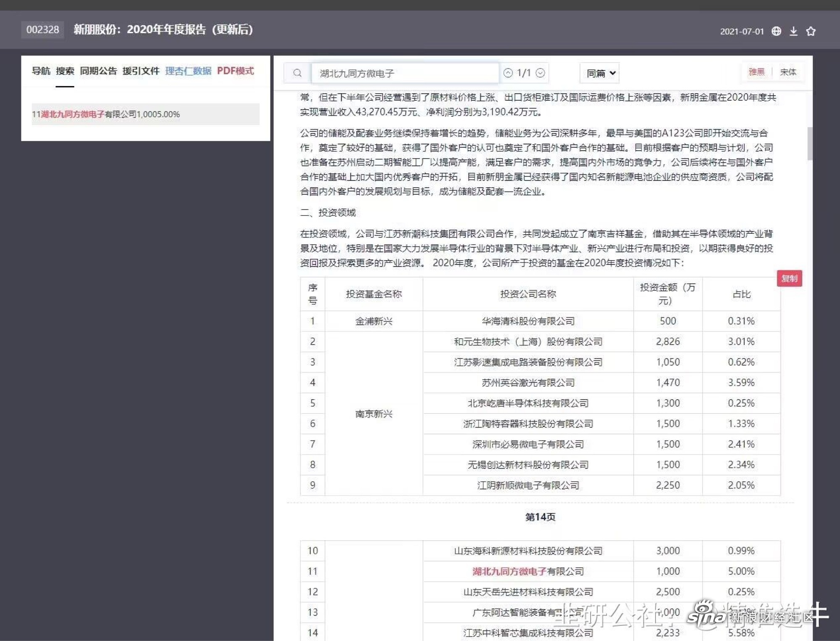
Task: Download the annual report file
Action: coord(793,31)
